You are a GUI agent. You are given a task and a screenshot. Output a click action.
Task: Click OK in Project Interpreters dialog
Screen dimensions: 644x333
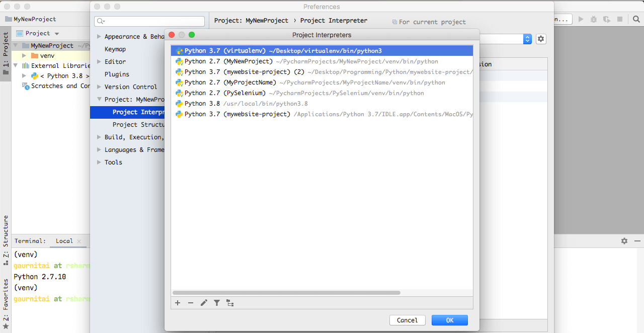click(x=450, y=320)
